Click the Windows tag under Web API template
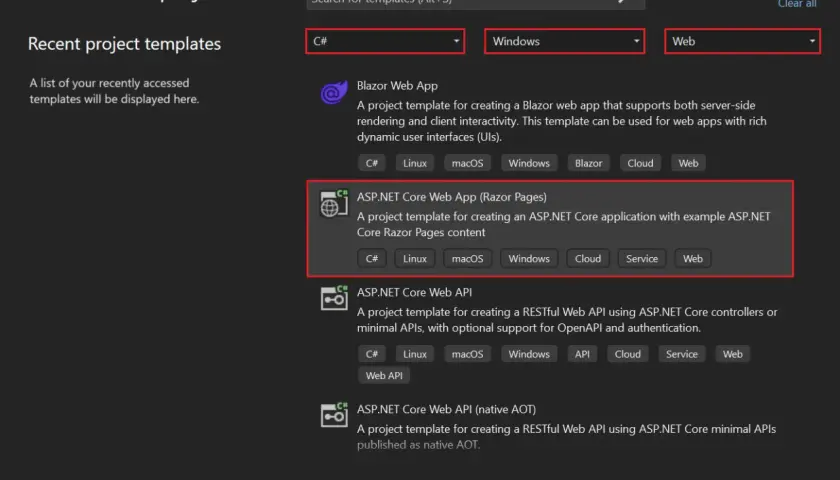840x480 pixels. (529, 354)
